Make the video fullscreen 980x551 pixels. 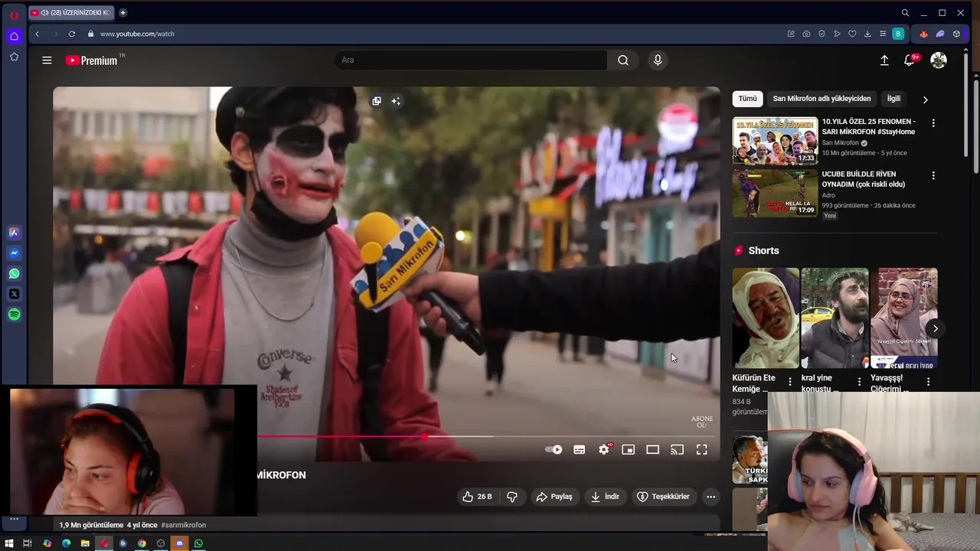702,450
